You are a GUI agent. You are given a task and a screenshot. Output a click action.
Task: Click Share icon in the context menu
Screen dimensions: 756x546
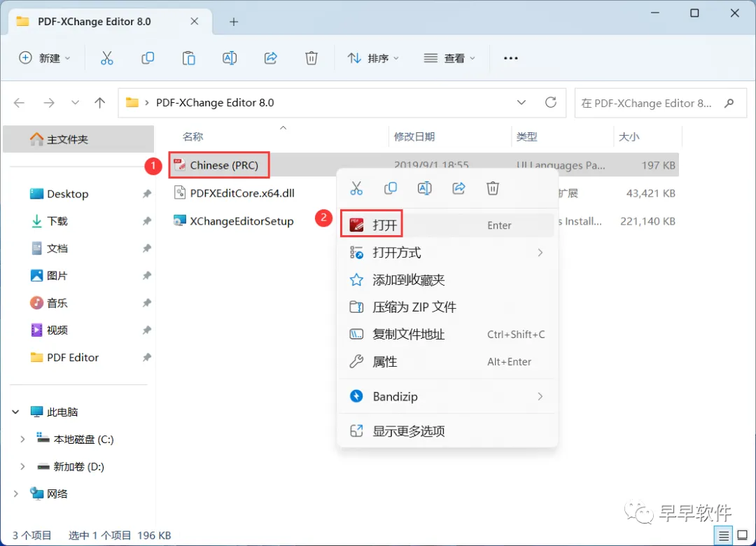click(458, 188)
